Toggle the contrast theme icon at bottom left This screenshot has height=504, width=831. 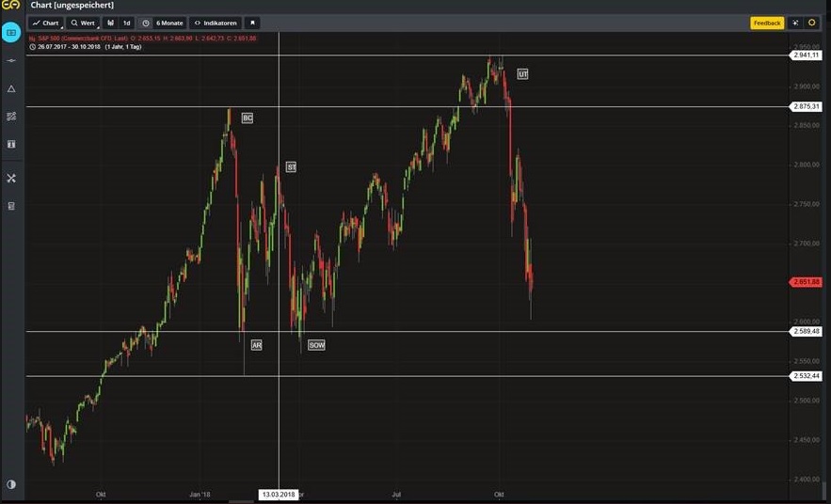click(x=11, y=484)
